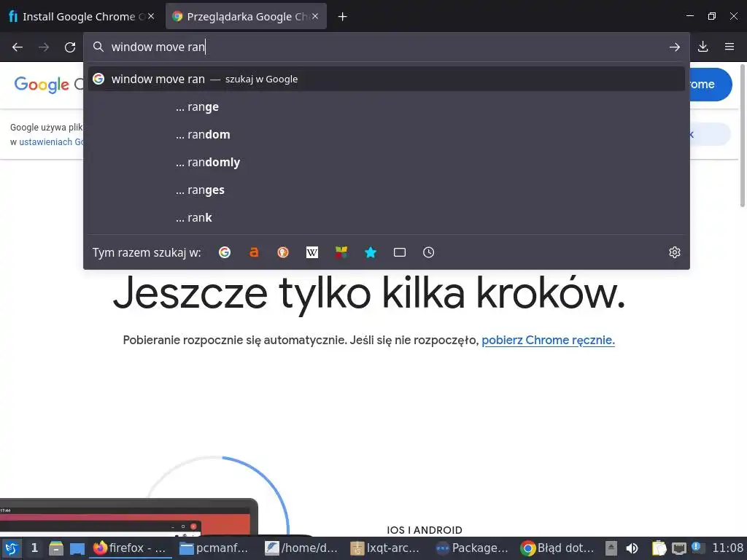
Task: Choose the '... range' suggestion
Action: tap(387, 106)
